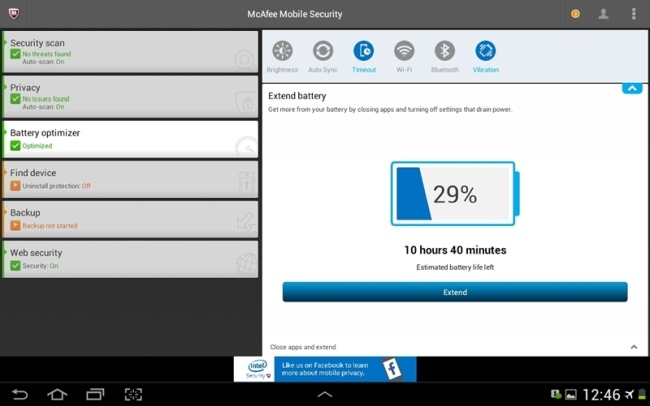The height and width of the screenshot is (406, 650).
Task: Tap the Extend battery heading
Action: tap(297, 96)
